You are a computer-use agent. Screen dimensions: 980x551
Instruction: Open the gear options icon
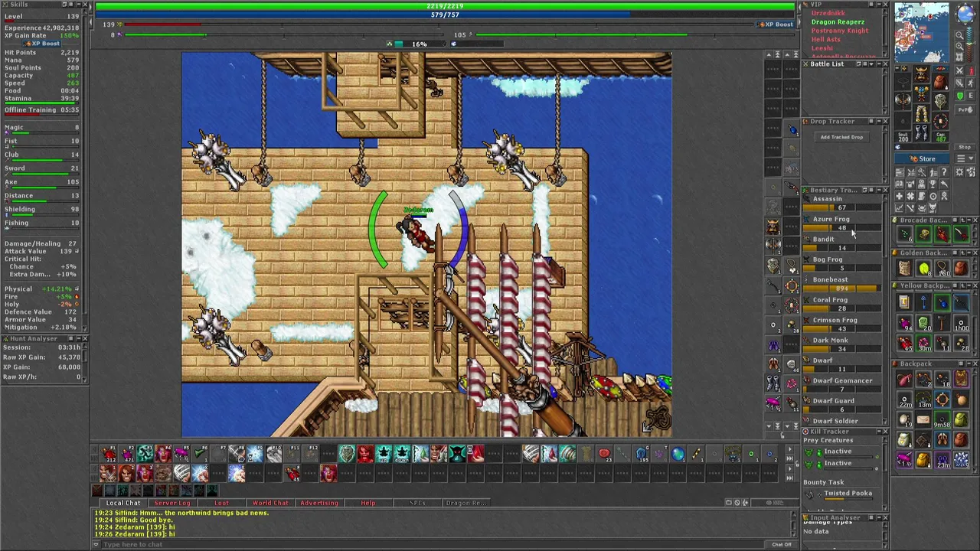pyautogui.click(x=959, y=171)
